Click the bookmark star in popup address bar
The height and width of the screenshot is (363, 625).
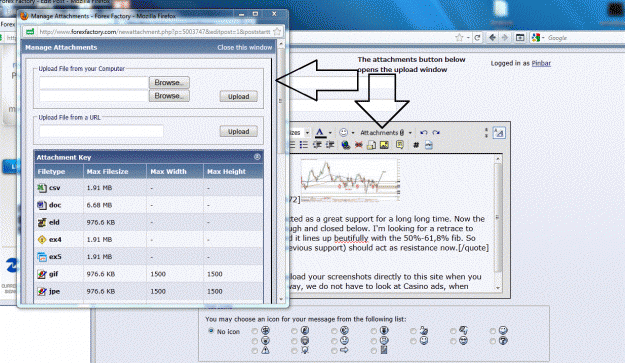277,31
